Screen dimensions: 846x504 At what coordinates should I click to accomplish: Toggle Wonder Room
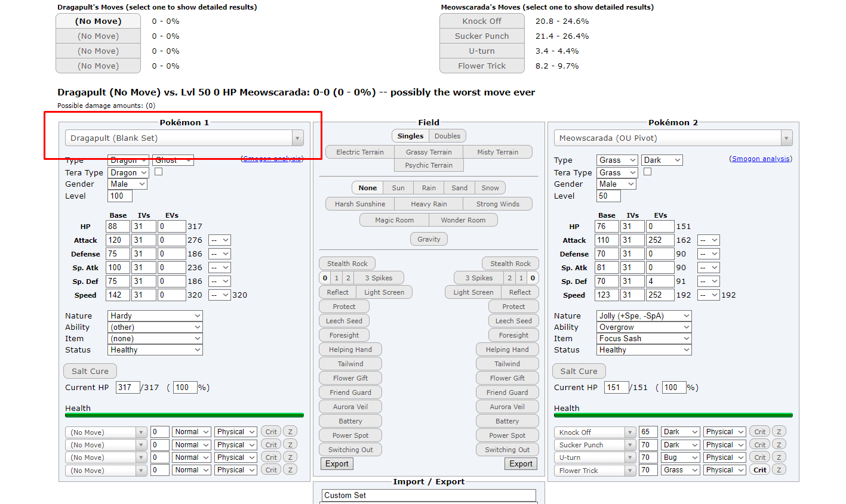(463, 220)
